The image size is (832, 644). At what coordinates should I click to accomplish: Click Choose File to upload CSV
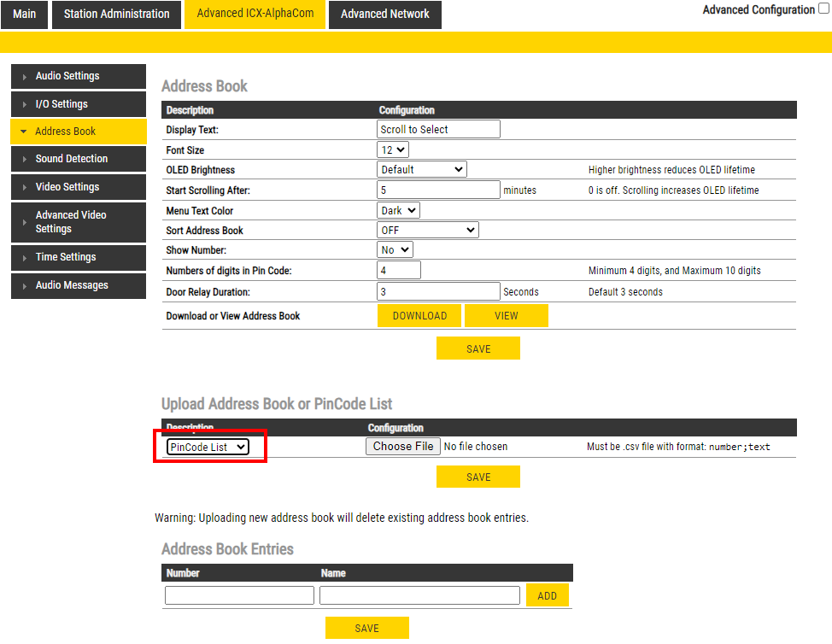pos(403,446)
